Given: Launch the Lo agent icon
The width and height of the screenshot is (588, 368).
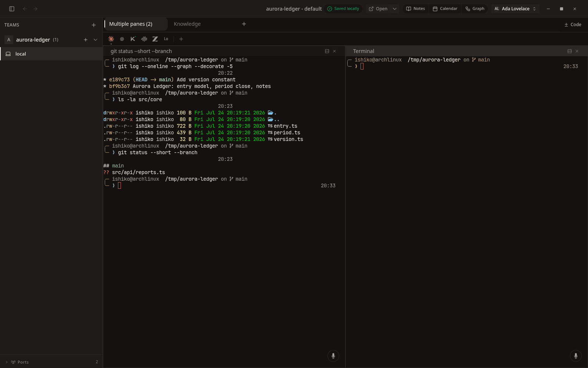Looking at the screenshot, I should coord(166,39).
